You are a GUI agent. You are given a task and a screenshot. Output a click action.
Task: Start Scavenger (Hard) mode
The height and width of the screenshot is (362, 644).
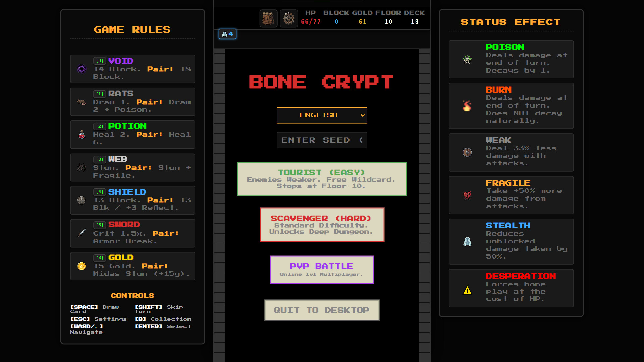321,225
